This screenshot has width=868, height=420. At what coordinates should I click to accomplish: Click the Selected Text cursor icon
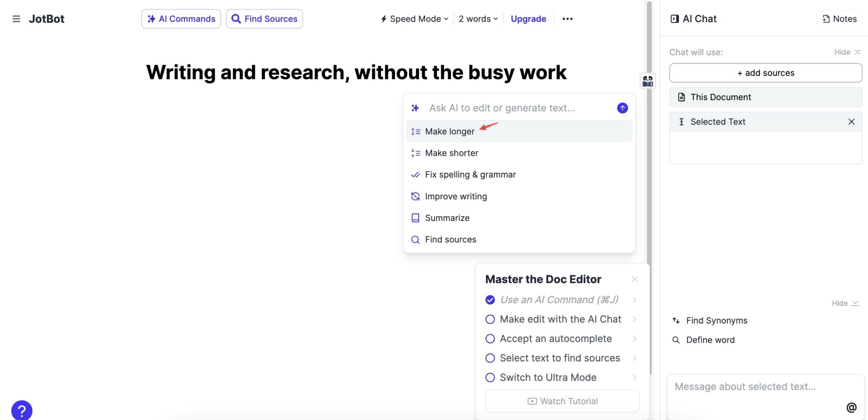pyautogui.click(x=681, y=122)
